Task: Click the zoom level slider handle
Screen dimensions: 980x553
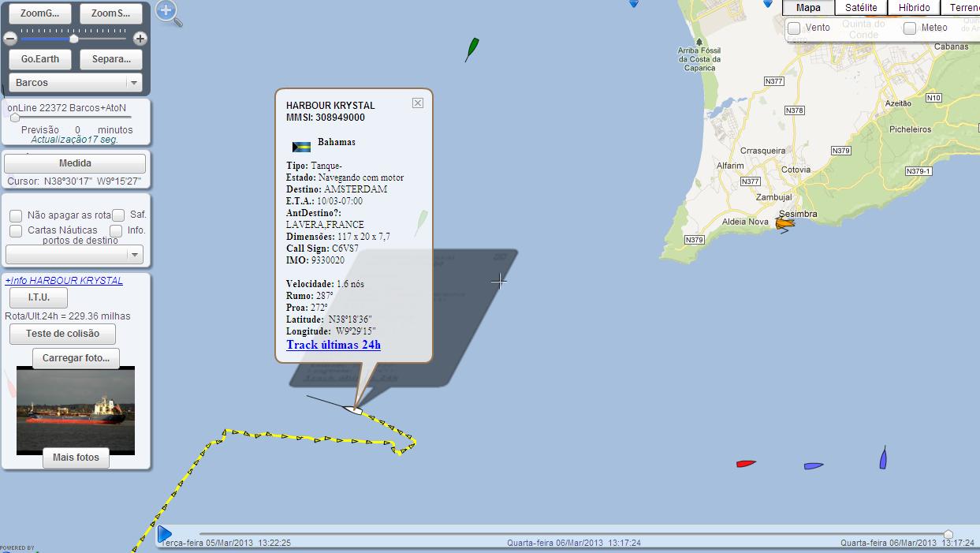Action: pyautogui.click(x=74, y=38)
